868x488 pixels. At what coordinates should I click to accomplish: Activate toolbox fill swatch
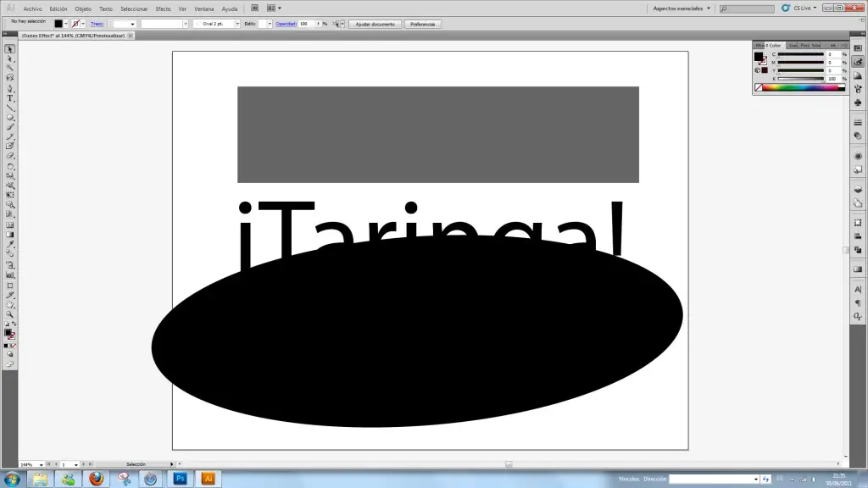pyautogui.click(x=8, y=332)
